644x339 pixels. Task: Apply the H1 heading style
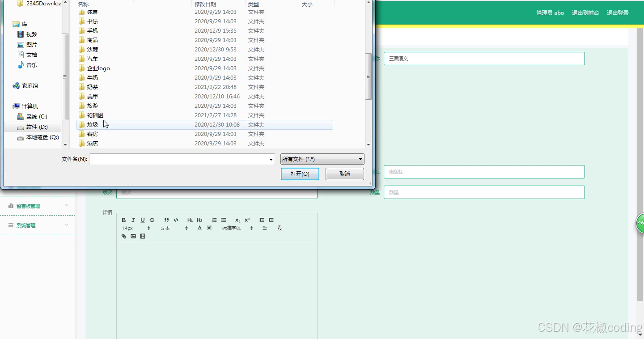pos(190,220)
